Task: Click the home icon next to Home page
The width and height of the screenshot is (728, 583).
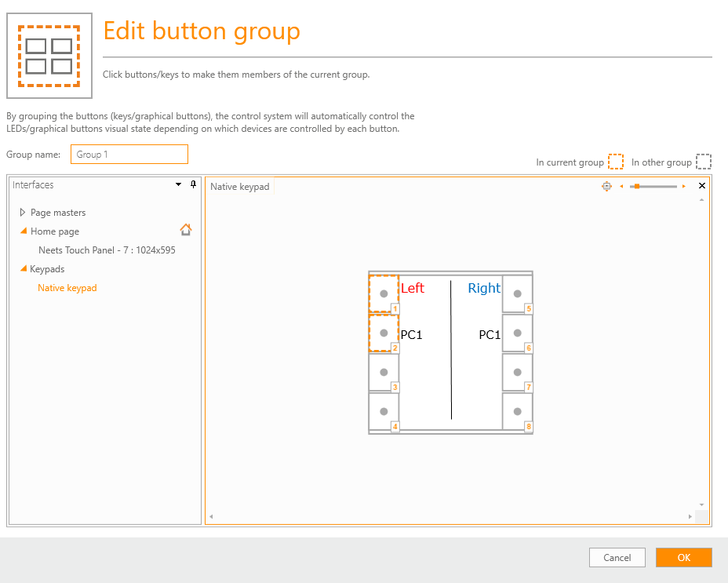Action: 185,231
